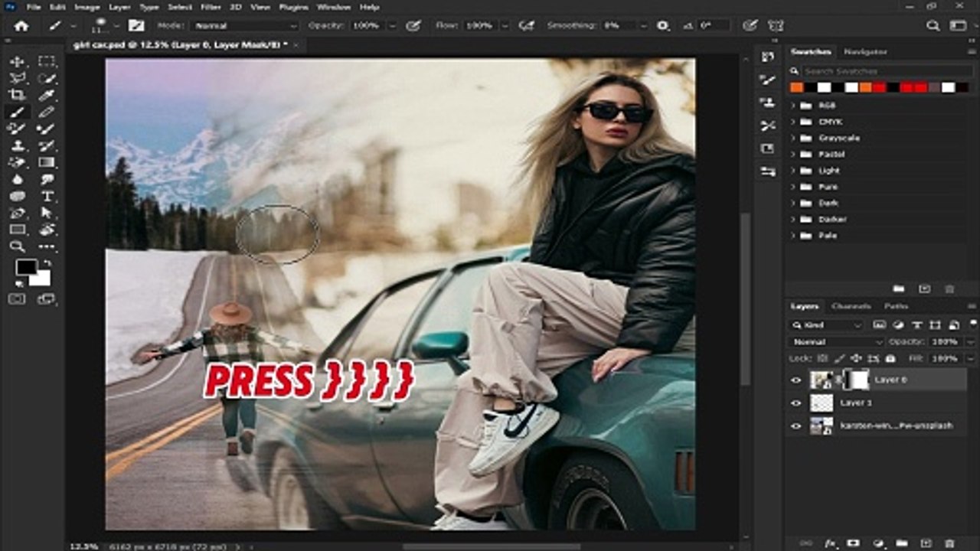The width and height of the screenshot is (980, 551).
Task: Add a layer mask from Layers footer
Action: (854, 543)
